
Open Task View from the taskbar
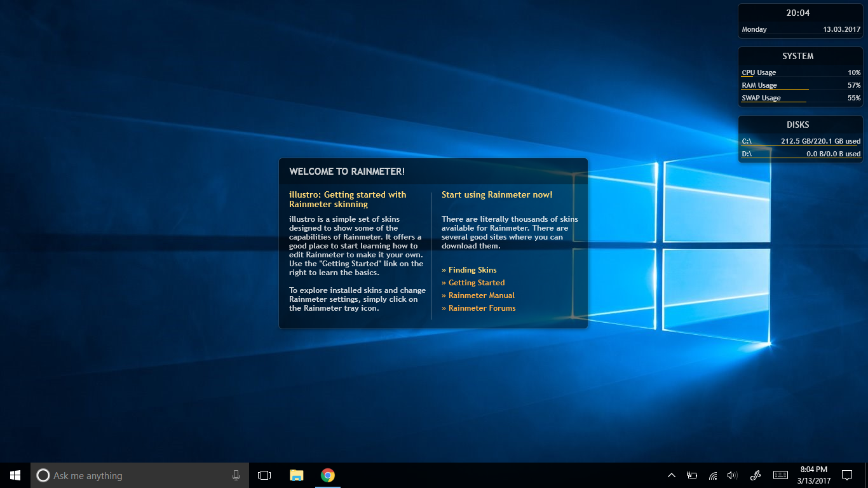(x=264, y=475)
